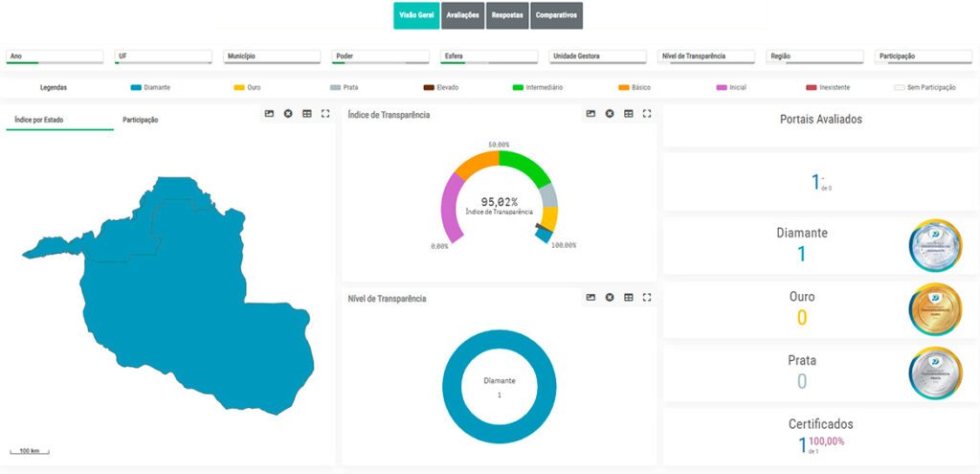Export Índice de Transparência gauge as image
This screenshot has height=474, width=980.
pyautogui.click(x=590, y=114)
